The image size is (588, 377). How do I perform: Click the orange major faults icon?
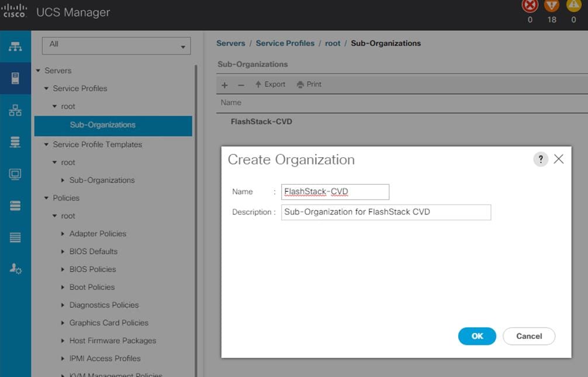552,5
